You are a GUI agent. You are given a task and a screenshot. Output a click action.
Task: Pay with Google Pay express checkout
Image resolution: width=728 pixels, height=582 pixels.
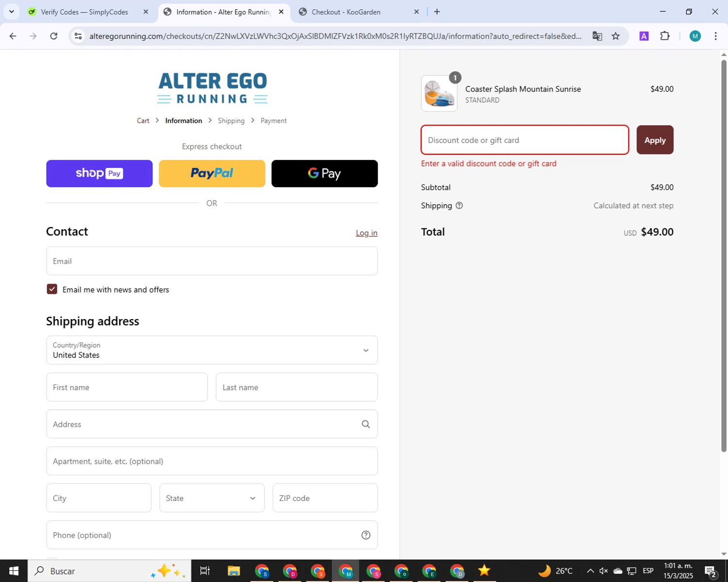coord(325,174)
